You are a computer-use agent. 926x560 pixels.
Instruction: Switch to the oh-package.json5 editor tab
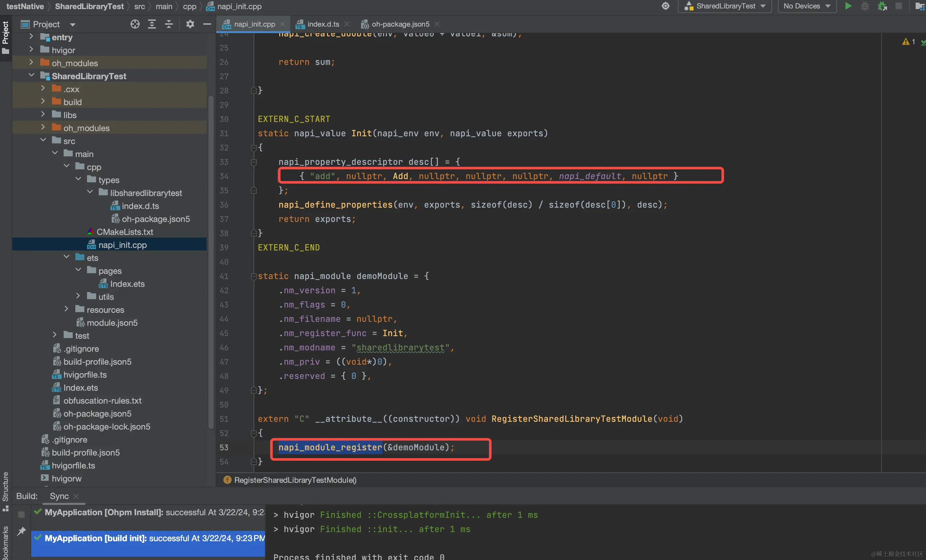coord(400,24)
